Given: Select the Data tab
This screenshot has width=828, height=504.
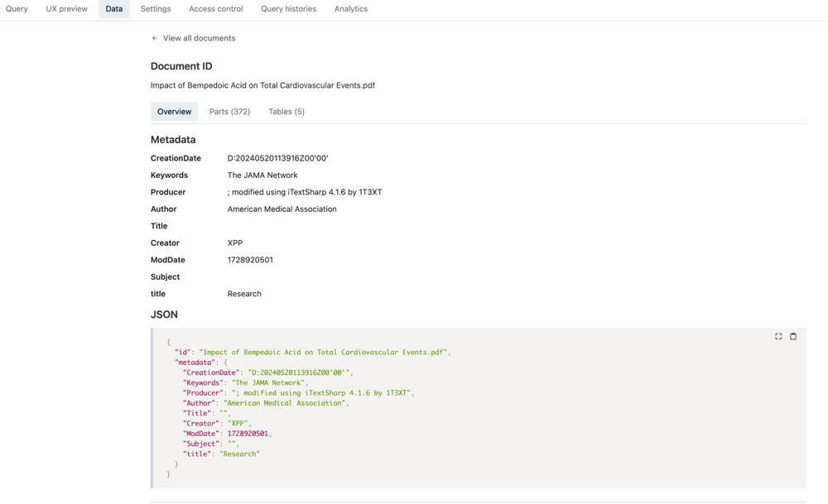Looking at the screenshot, I should pos(113,8).
